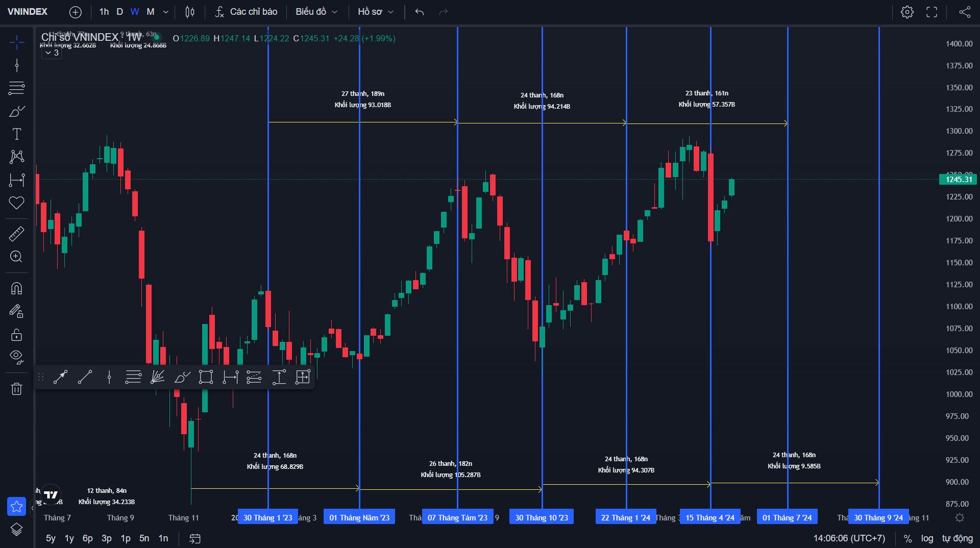Viewport: 980px width, 548px height.
Task: Hide all drawings with eye icon
Action: tap(17, 357)
